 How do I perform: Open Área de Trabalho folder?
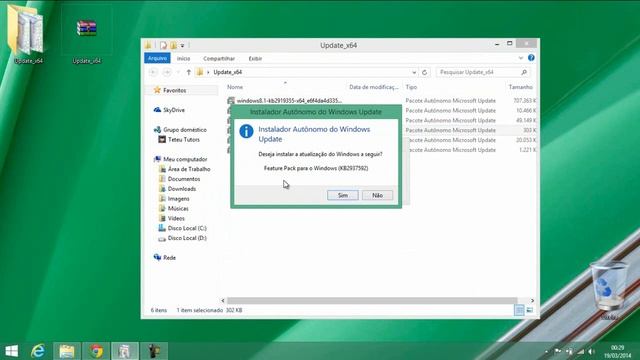pos(189,169)
